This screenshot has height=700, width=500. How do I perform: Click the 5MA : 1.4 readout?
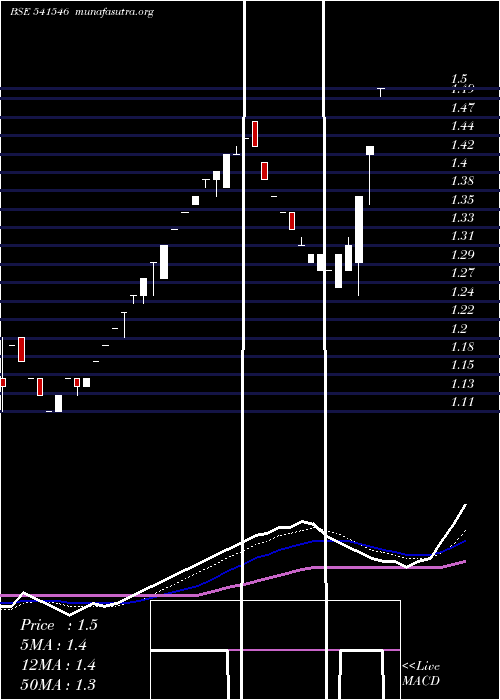point(54,645)
